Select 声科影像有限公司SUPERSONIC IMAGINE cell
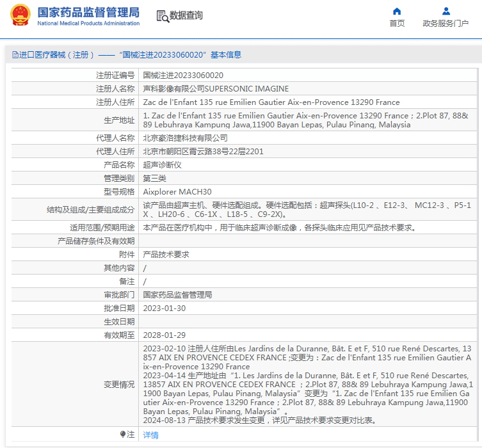482x448 pixels. click(x=216, y=89)
